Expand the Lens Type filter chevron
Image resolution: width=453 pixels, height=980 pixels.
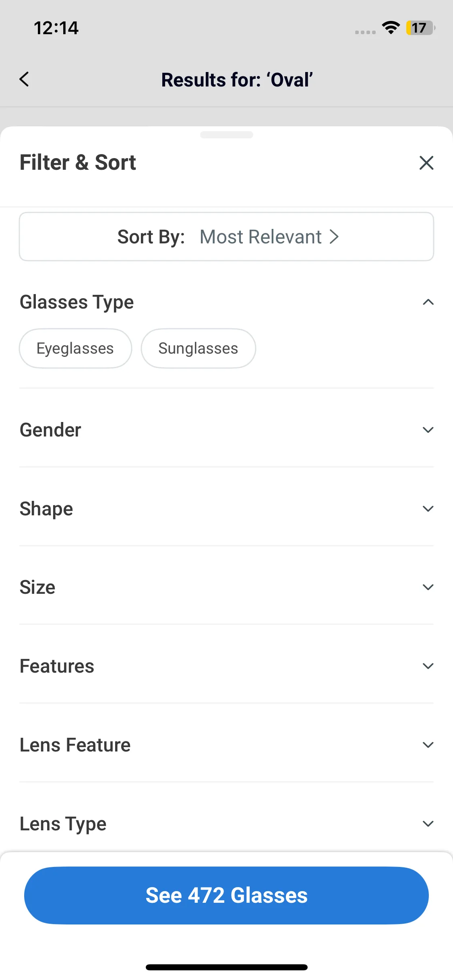coord(428,824)
